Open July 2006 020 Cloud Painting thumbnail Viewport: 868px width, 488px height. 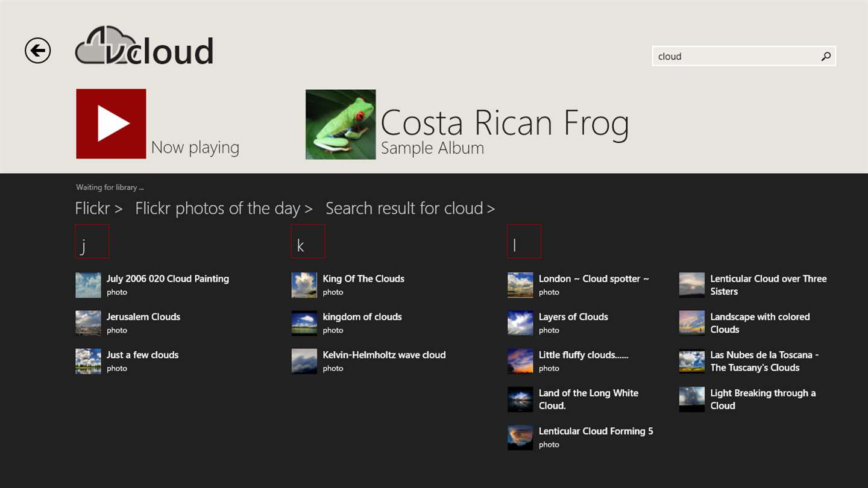[88, 285]
